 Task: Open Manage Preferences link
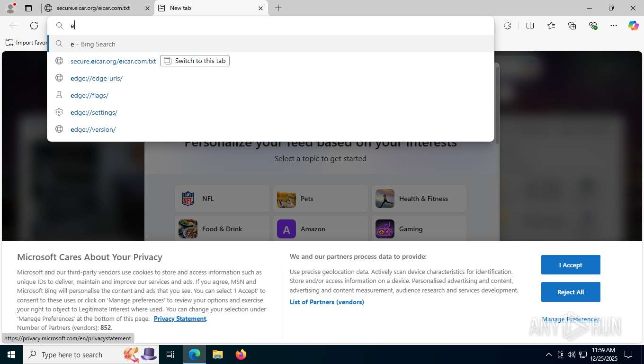pos(571,319)
